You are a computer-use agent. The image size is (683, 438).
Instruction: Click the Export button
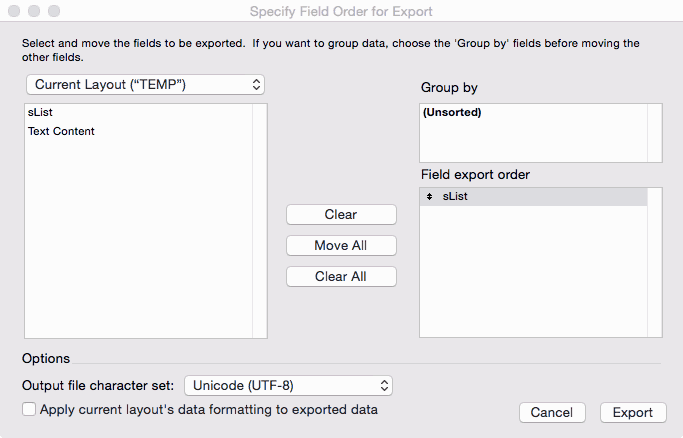632,412
